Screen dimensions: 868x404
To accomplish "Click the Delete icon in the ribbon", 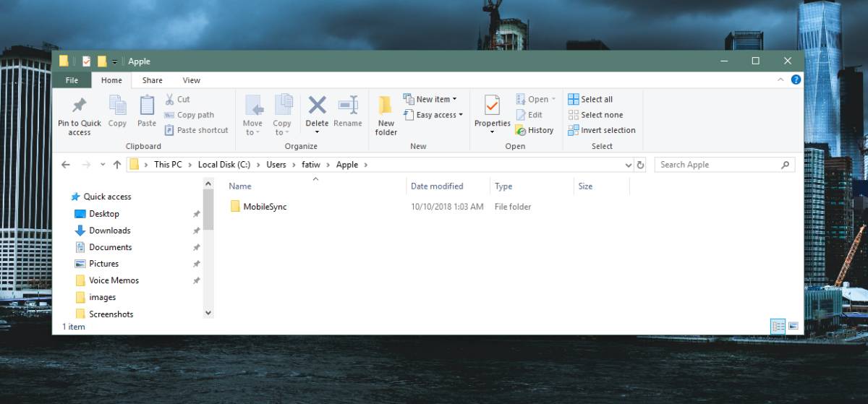I will 317,106.
